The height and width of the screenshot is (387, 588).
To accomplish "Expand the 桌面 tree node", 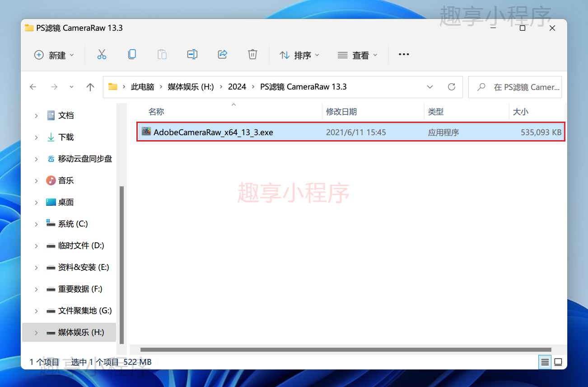I will click(36, 203).
